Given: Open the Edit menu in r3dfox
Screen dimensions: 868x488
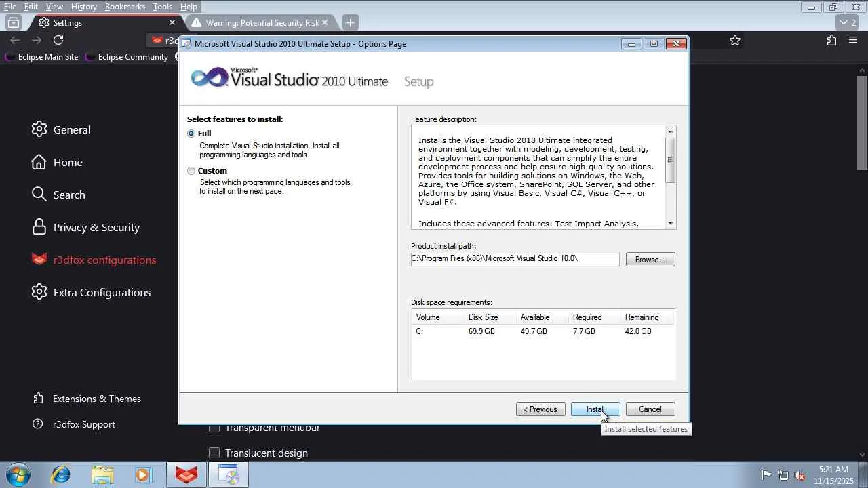Looking at the screenshot, I should point(31,7).
